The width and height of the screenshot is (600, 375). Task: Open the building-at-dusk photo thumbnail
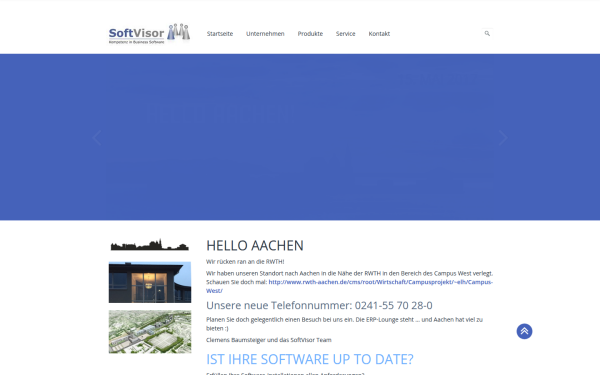tap(150, 282)
